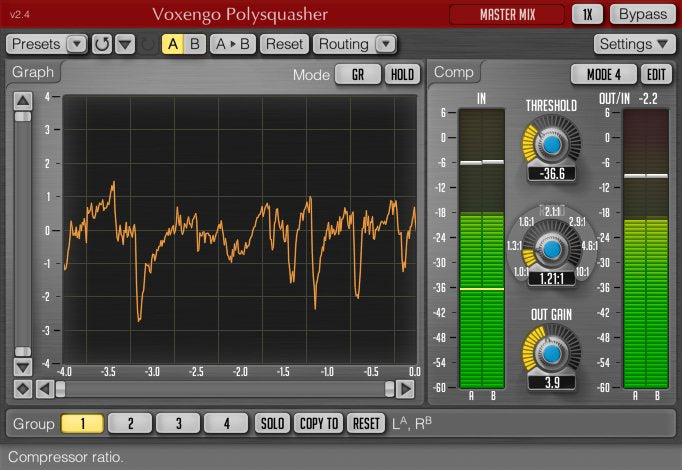Click the graph zoom reset diamond icon

pyautogui.click(x=23, y=388)
